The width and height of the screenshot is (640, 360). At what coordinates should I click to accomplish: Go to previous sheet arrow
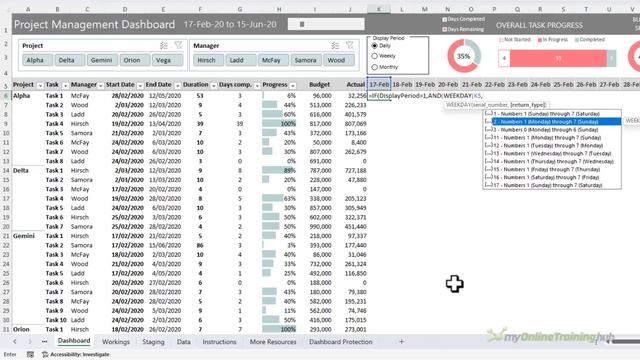(x=15, y=342)
